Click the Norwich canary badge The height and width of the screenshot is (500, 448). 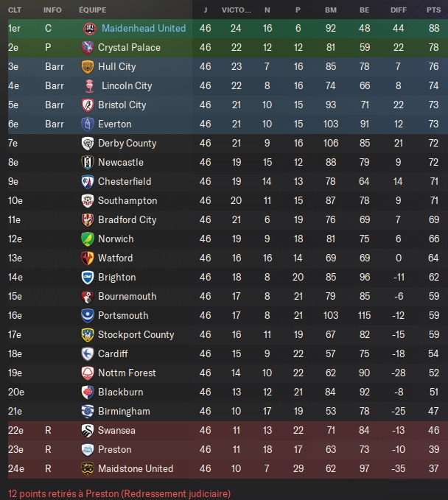click(88, 239)
